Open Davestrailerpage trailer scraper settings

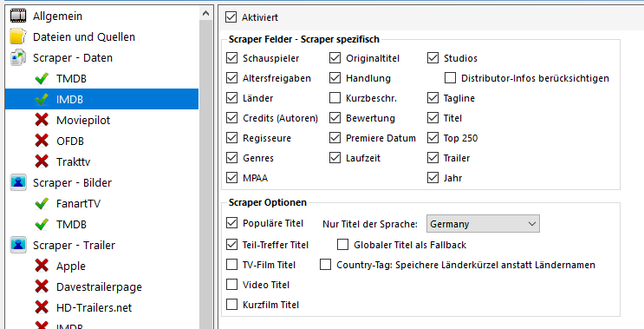[99, 287]
